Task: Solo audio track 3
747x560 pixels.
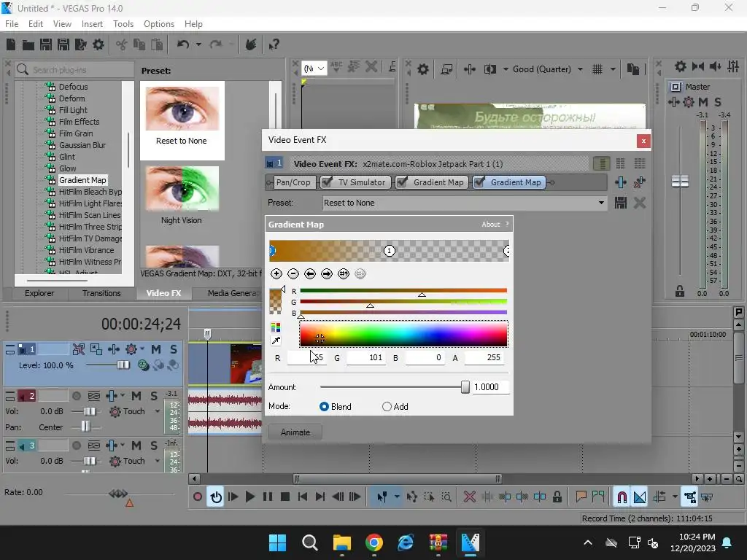Action: point(154,446)
